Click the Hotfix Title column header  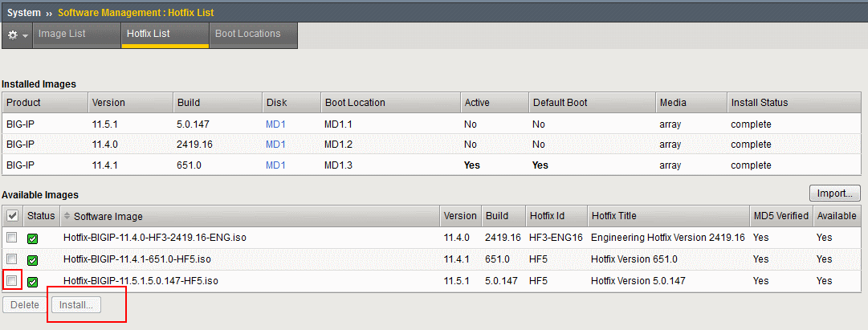[x=667, y=215]
